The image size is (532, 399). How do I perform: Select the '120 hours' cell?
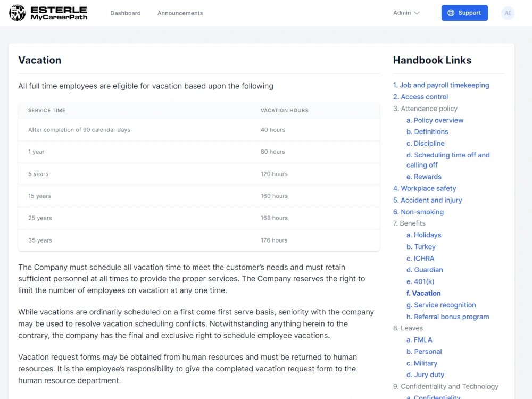(x=274, y=174)
